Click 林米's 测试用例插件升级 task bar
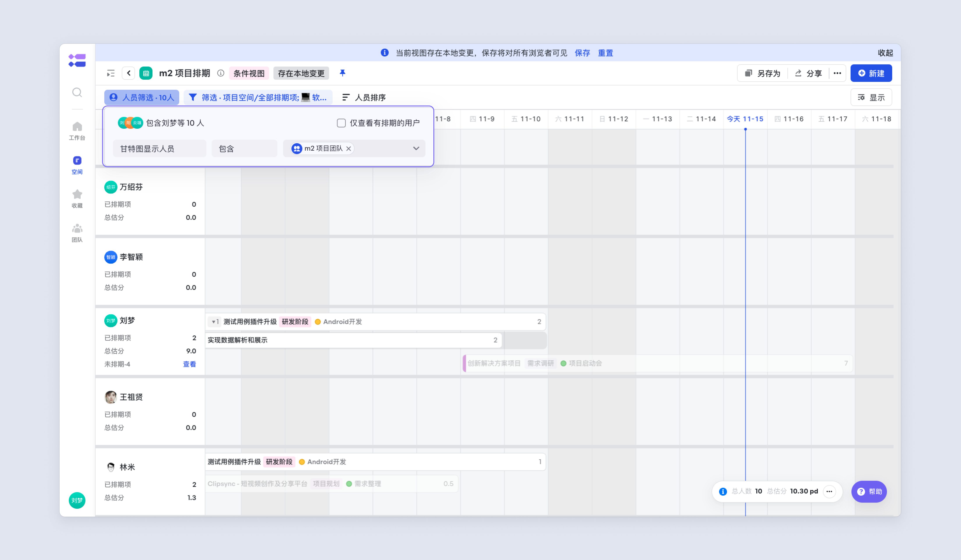The image size is (961, 560). coord(376,462)
